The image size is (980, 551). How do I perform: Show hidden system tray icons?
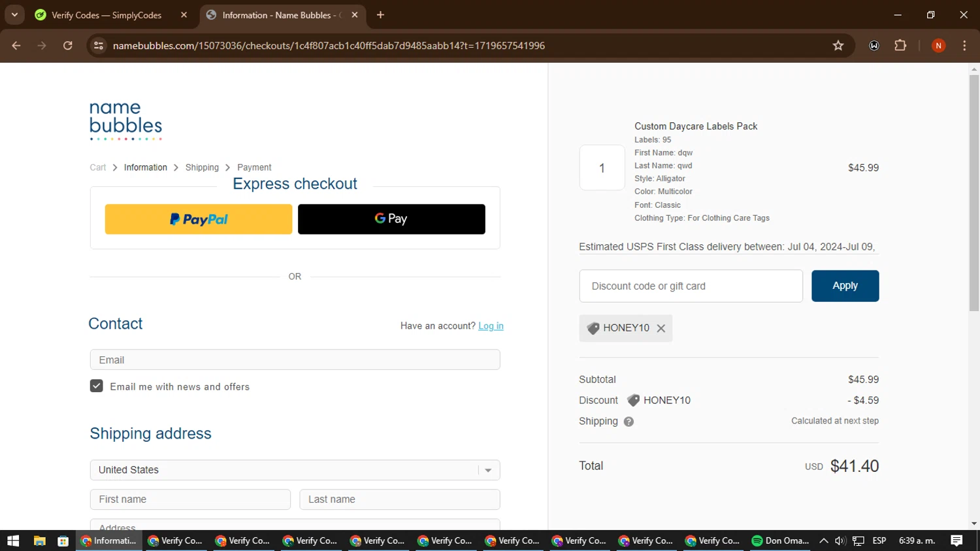click(824, 541)
